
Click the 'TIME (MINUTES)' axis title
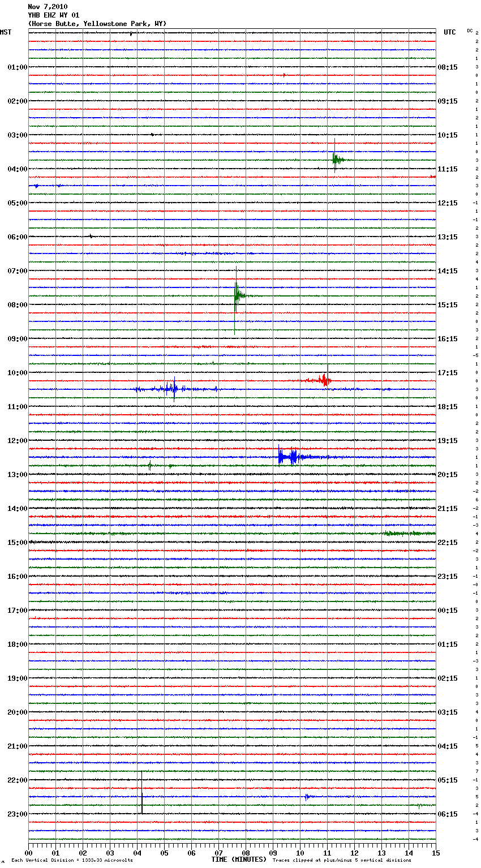point(239,860)
